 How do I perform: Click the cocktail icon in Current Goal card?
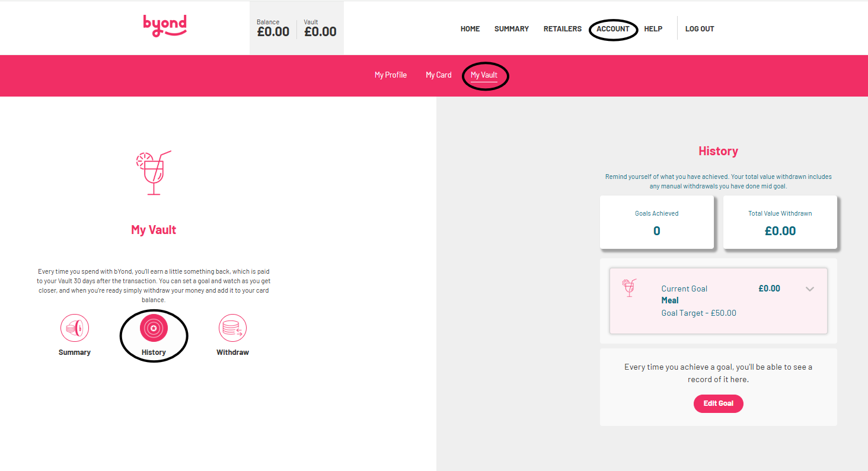click(x=629, y=288)
